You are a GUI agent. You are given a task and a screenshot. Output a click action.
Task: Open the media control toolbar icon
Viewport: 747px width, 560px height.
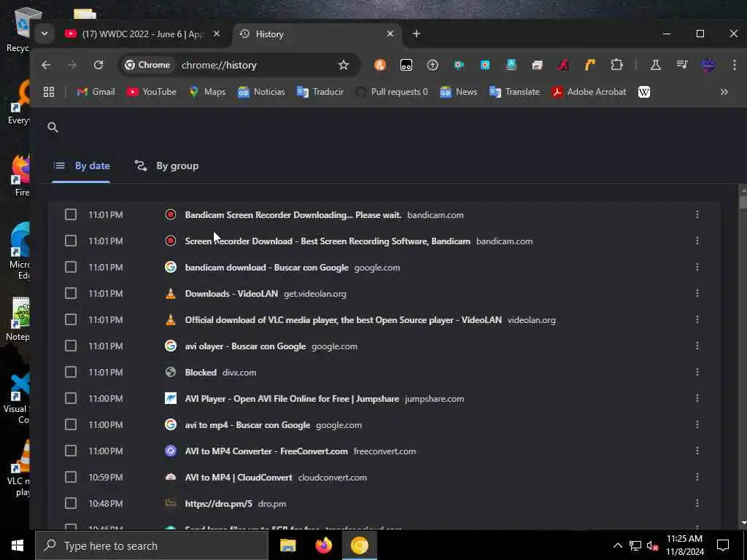coord(682,65)
